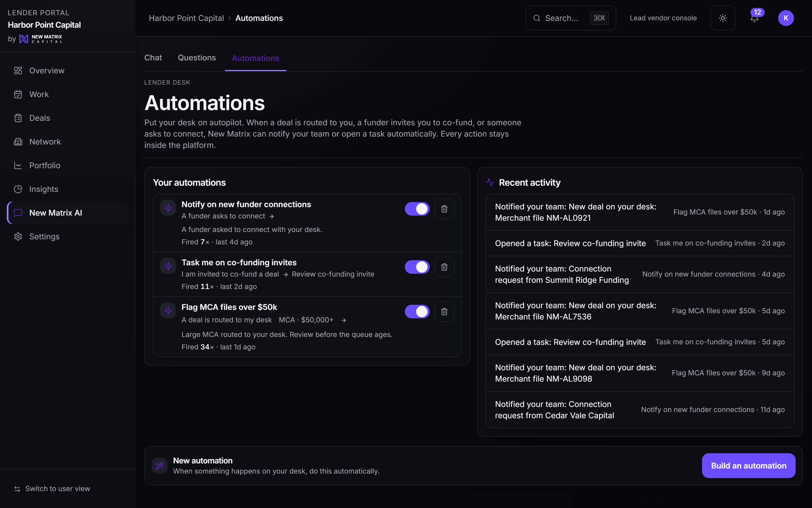Image resolution: width=812 pixels, height=508 pixels.
Task: Delete Task me on co-funding invites automation
Action: [444, 267]
